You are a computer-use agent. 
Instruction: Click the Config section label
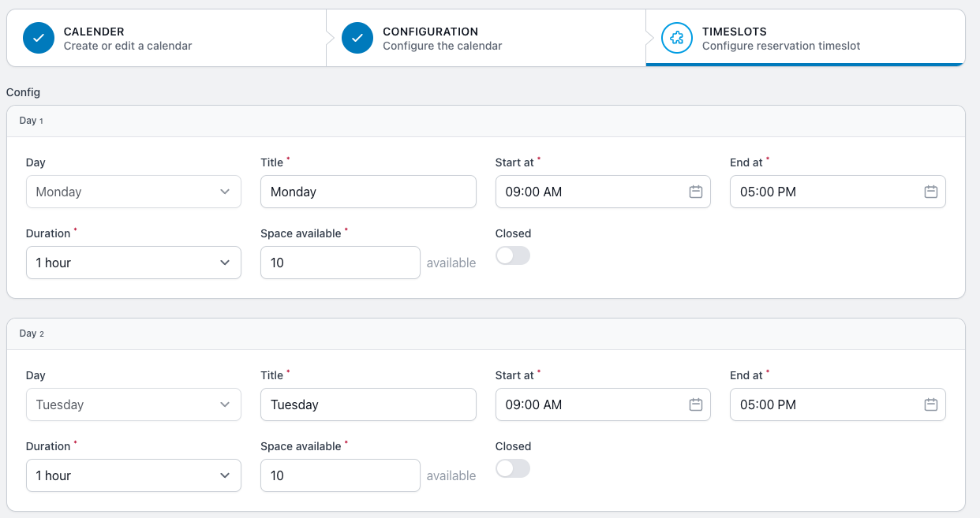[23, 92]
